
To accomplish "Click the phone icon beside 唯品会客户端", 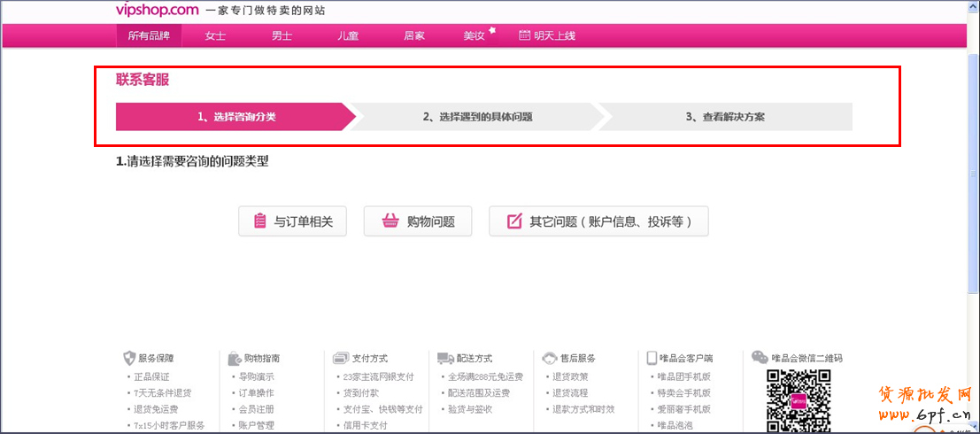I will (652, 358).
